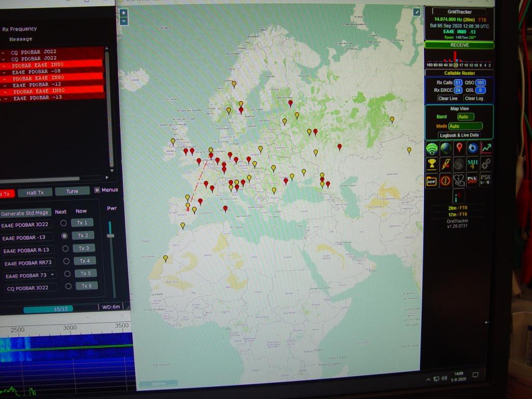Click Generate Std Msgs button
The image size is (532, 399).
(24, 213)
